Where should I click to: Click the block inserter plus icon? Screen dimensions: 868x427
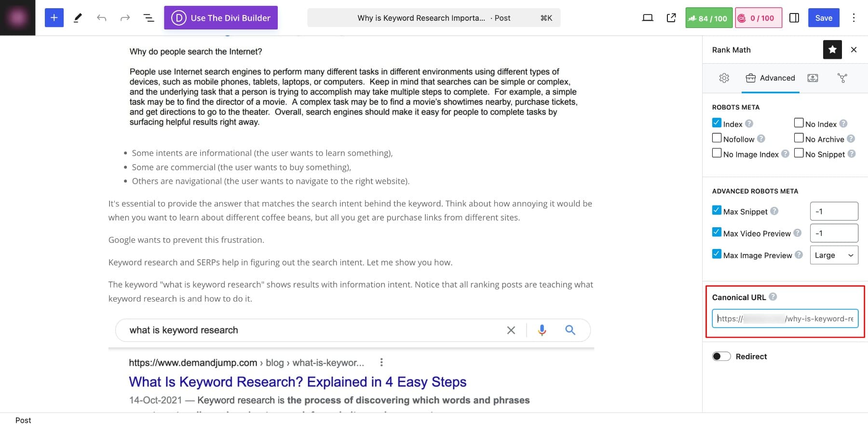pyautogui.click(x=54, y=18)
